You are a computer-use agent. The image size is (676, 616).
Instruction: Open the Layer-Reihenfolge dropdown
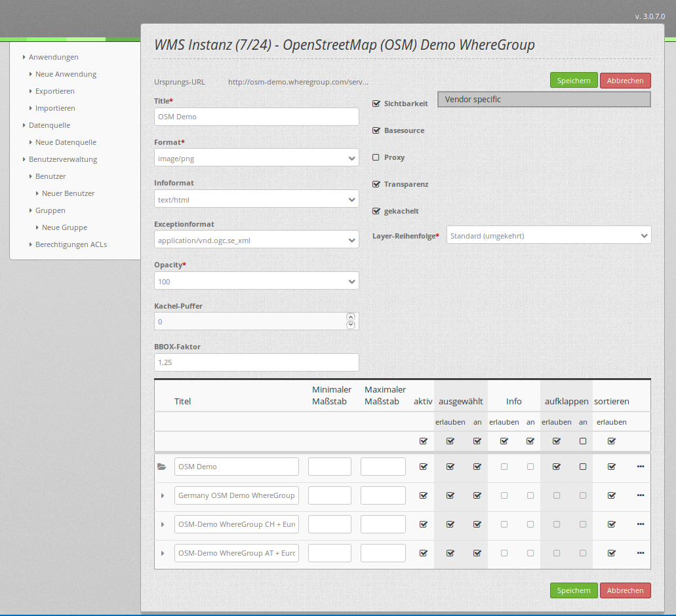click(x=548, y=235)
